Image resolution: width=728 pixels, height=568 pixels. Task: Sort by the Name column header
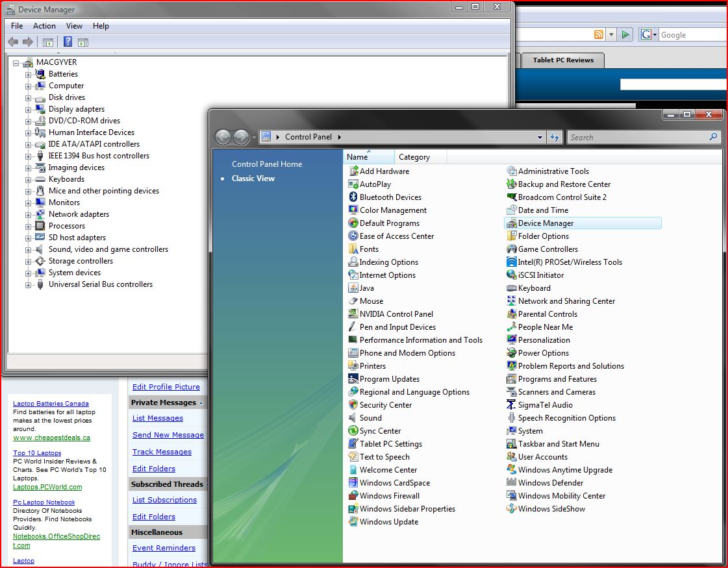(x=369, y=157)
